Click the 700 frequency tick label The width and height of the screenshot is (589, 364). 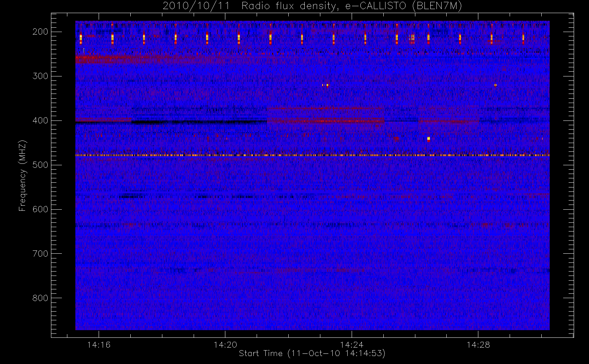(x=40, y=254)
